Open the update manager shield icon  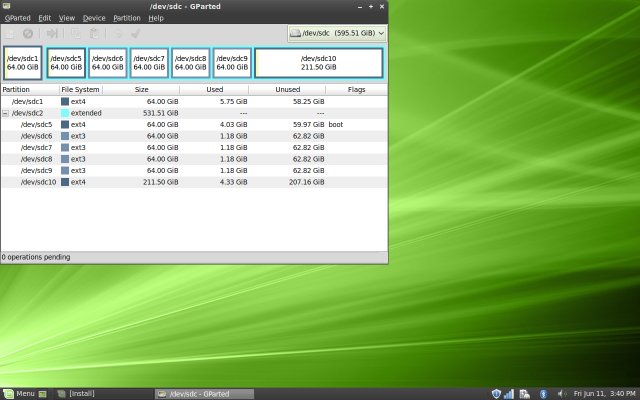(496, 393)
